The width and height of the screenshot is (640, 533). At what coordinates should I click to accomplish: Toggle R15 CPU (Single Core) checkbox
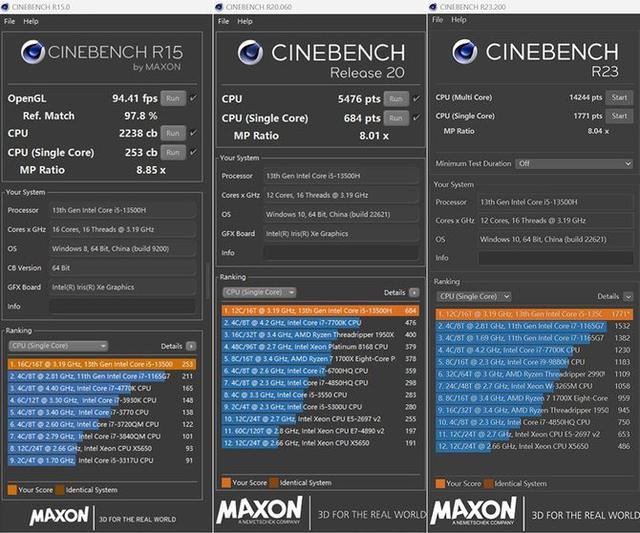click(192, 152)
